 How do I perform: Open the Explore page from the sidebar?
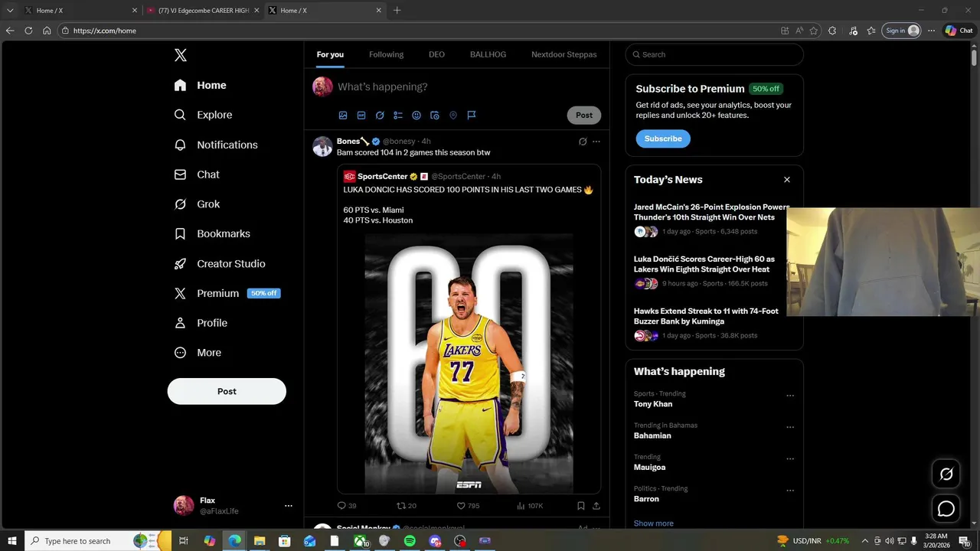(203, 115)
